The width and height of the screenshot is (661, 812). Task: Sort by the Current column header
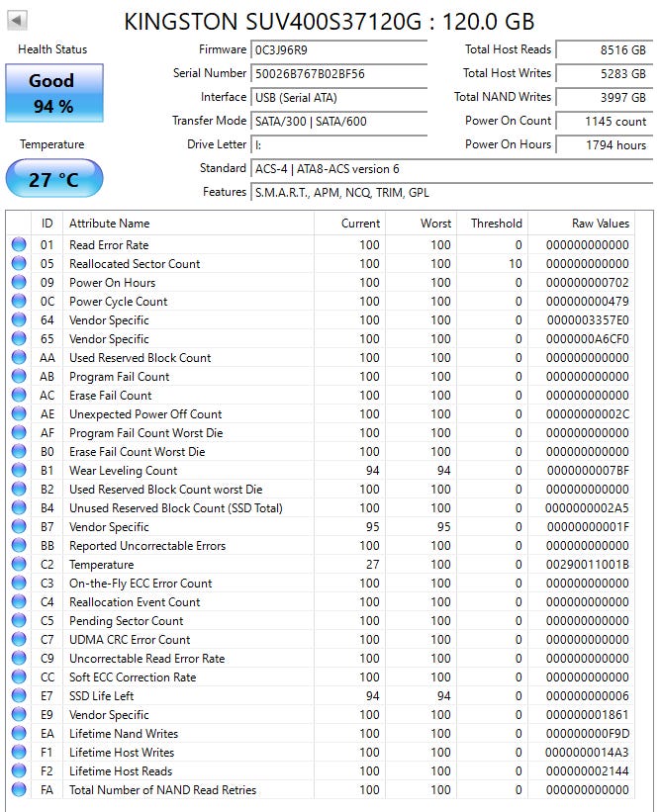(x=349, y=224)
